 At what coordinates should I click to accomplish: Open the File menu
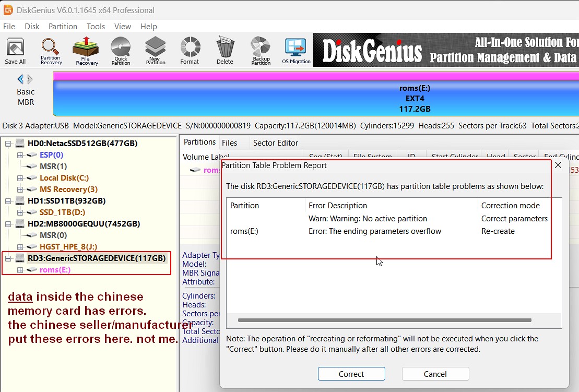click(9, 27)
